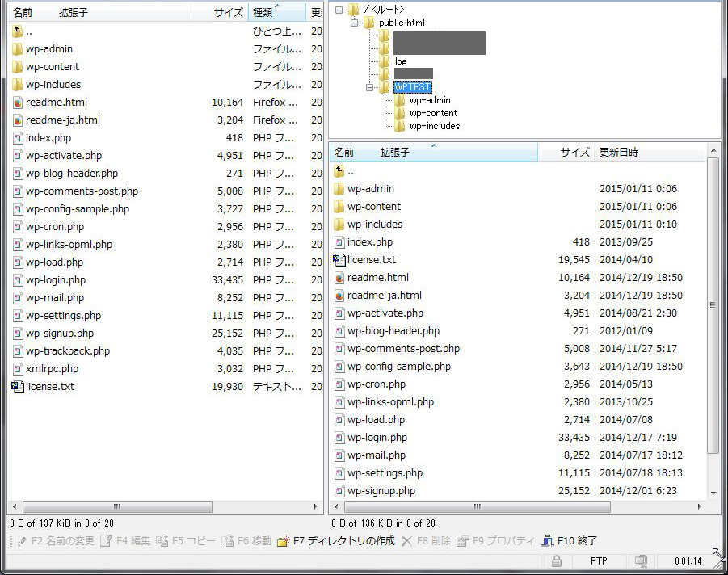Select wp-content in the remote directory tree
Screen dimensions: 728x575
(x=432, y=113)
